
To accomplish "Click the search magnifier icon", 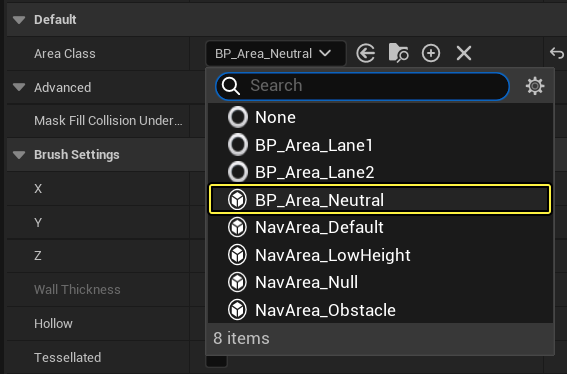I will (x=231, y=86).
